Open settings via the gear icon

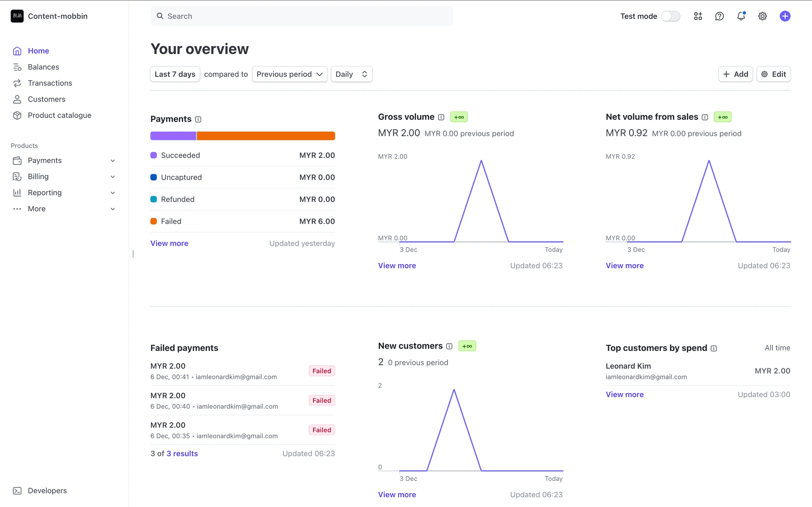tap(763, 16)
